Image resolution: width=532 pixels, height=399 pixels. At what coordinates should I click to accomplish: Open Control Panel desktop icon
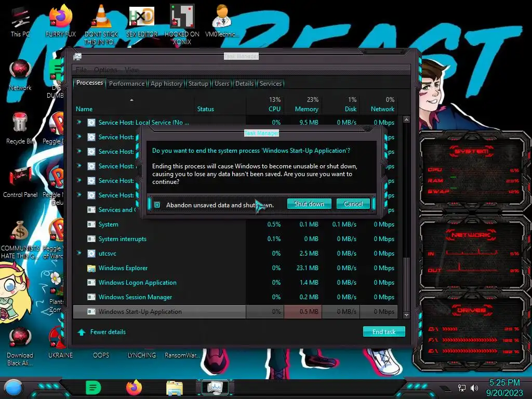tap(20, 182)
